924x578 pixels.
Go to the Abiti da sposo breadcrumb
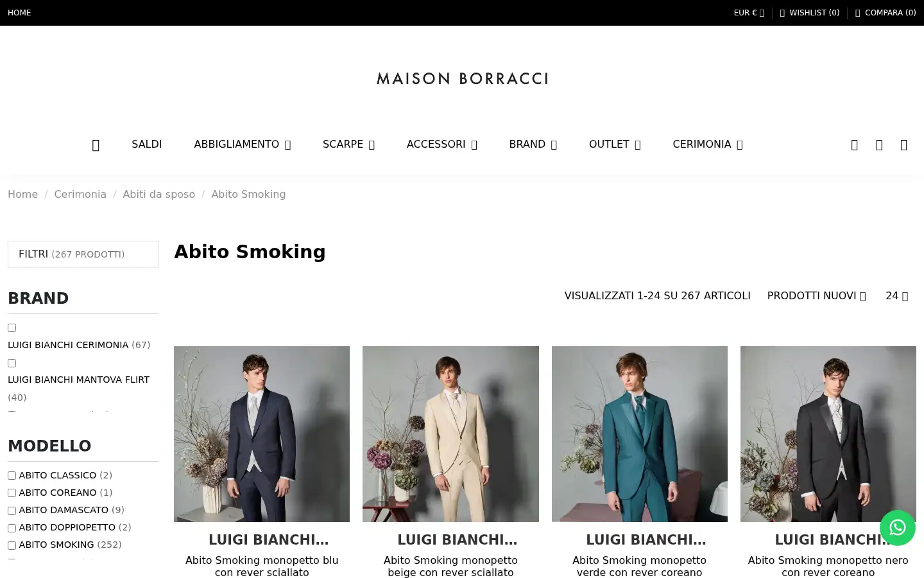coord(159,195)
